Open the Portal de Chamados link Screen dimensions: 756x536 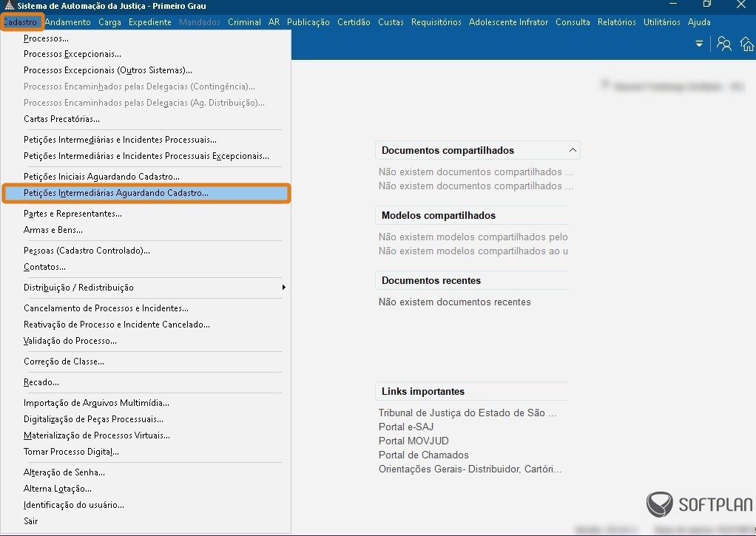423,455
